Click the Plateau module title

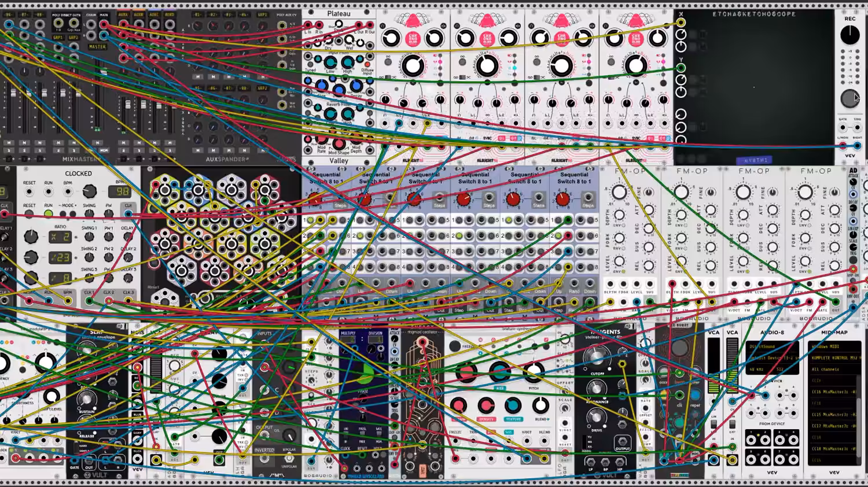(339, 13)
